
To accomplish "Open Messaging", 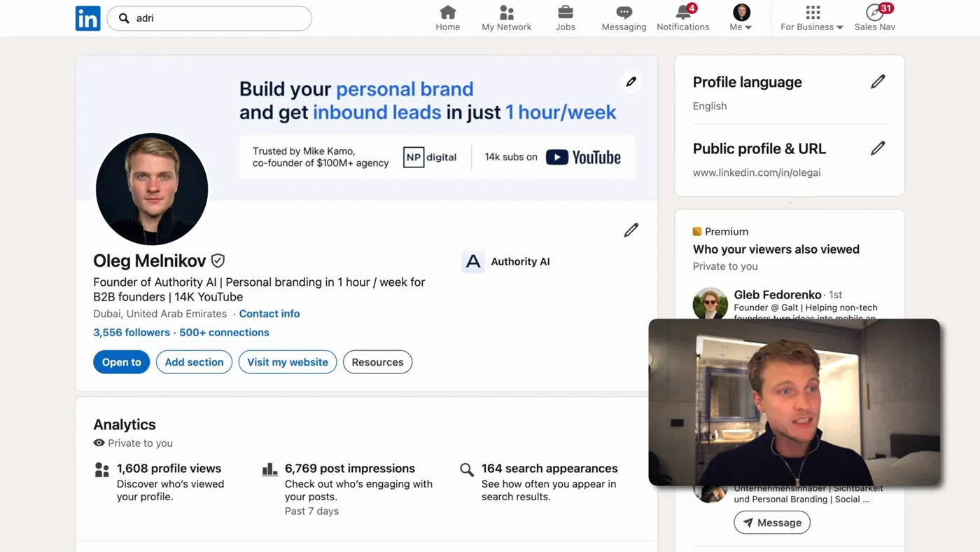I will (624, 18).
